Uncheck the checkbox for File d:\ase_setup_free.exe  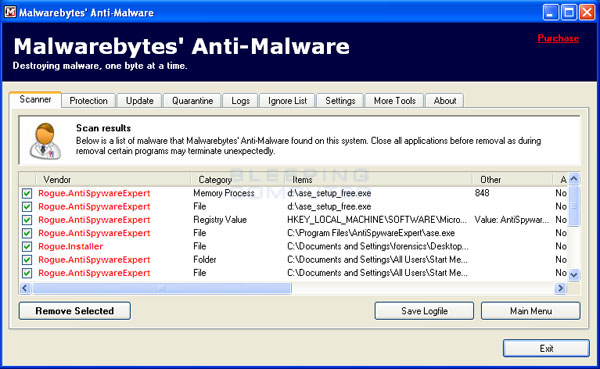click(27, 207)
